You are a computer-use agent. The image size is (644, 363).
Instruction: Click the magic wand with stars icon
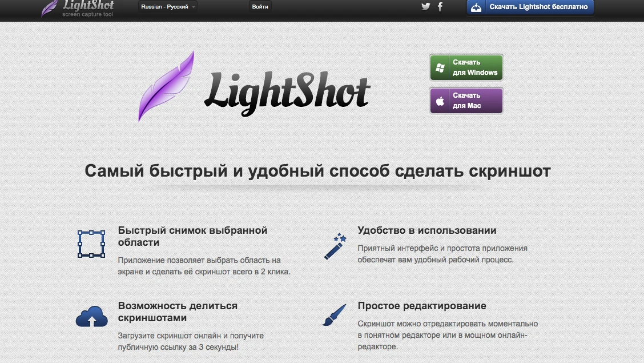pos(335,246)
